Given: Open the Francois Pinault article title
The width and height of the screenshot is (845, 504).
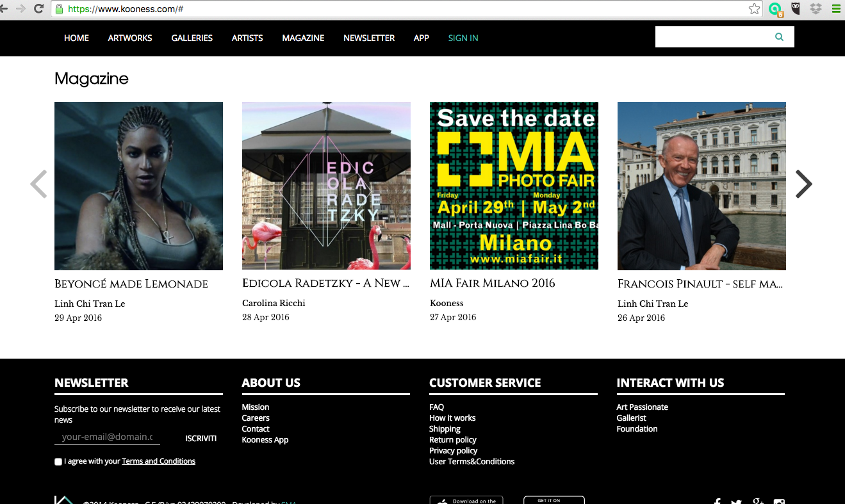Looking at the screenshot, I should (x=701, y=284).
